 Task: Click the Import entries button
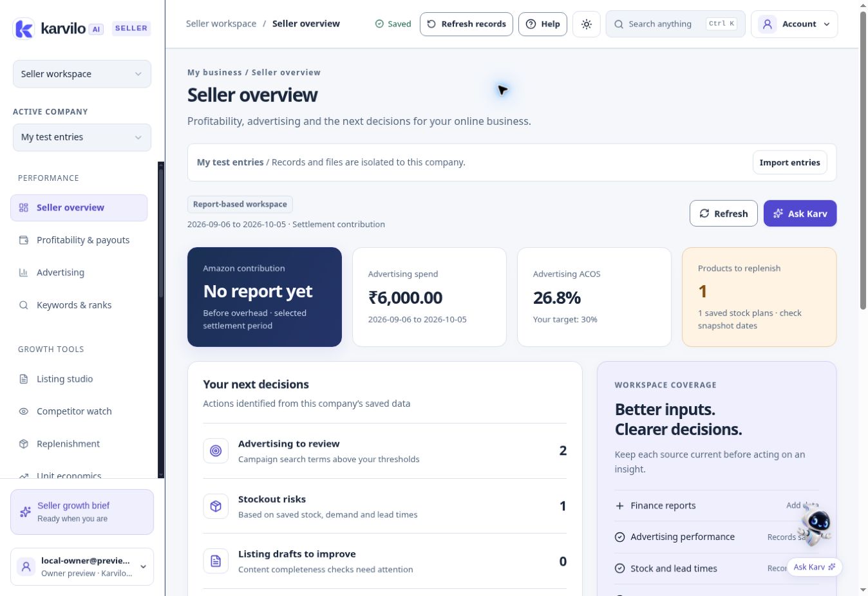789,163
